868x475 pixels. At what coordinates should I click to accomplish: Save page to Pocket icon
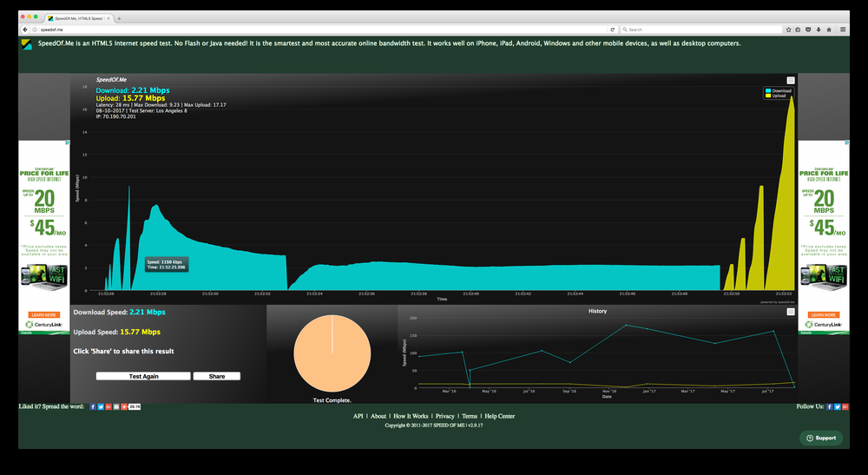(807, 30)
